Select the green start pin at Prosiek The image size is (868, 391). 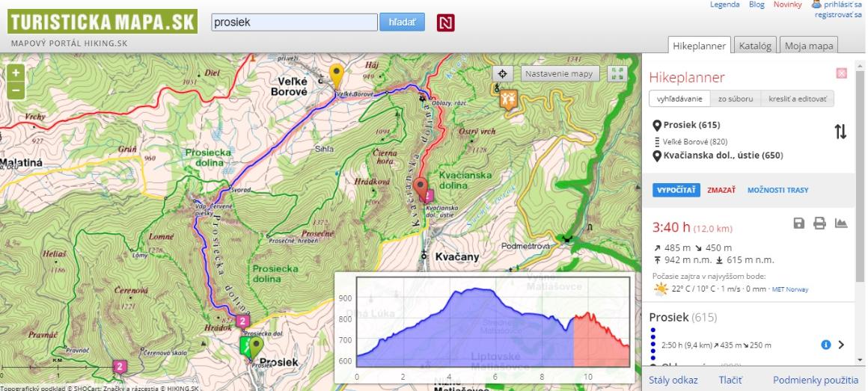[256, 348]
